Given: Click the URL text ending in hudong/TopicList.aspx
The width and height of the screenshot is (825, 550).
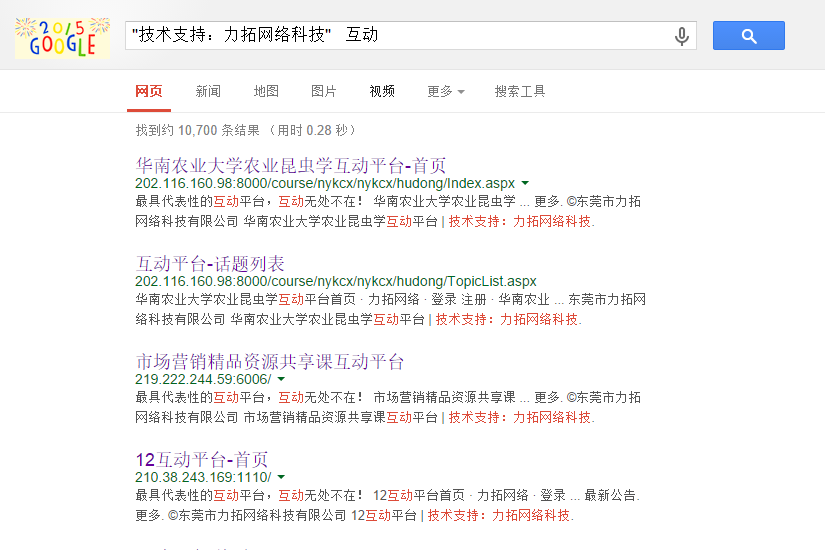Looking at the screenshot, I should coord(336,281).
